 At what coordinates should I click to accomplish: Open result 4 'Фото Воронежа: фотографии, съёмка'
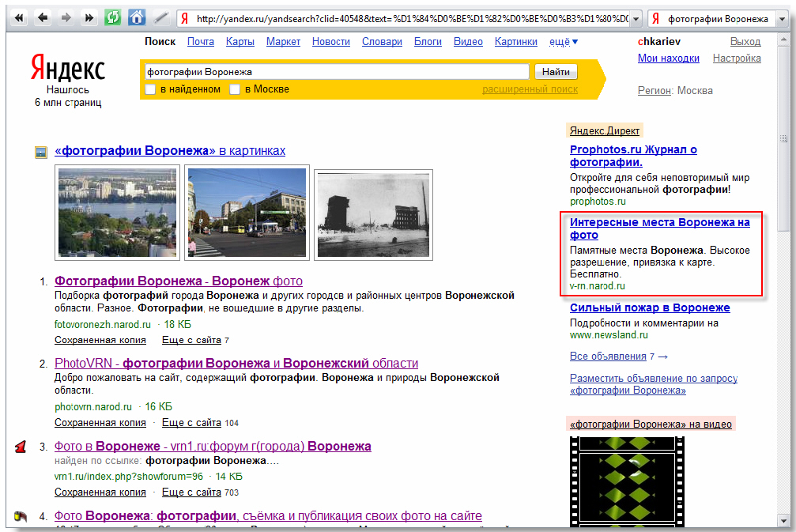pos(268,515)
